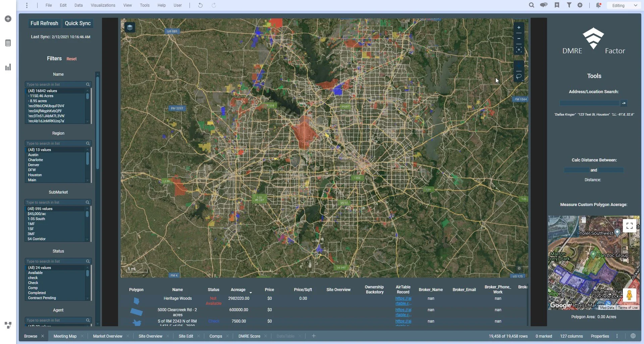The height and width of the screenshot is (344, 644).
Task: Open the notifications bell icon
Action: point(598,5)
